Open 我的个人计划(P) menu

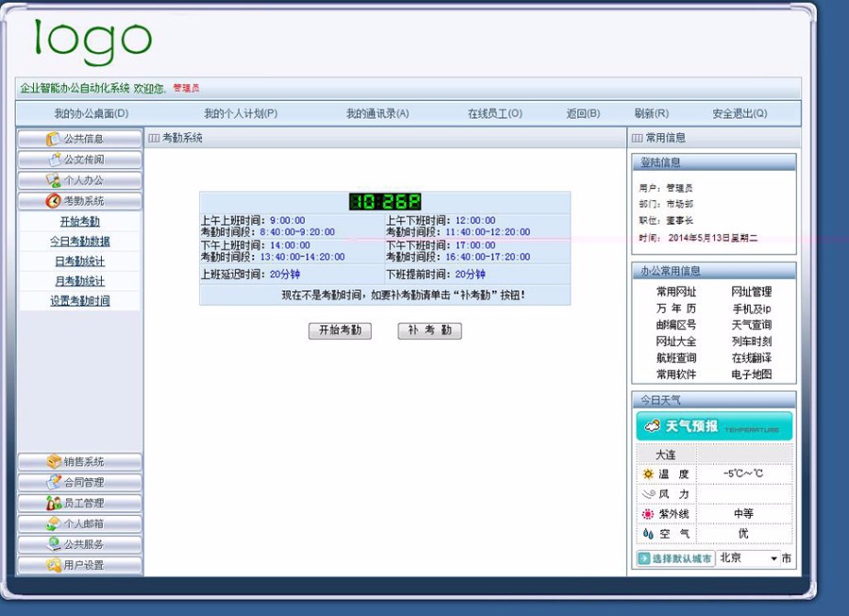coord(241,114)
